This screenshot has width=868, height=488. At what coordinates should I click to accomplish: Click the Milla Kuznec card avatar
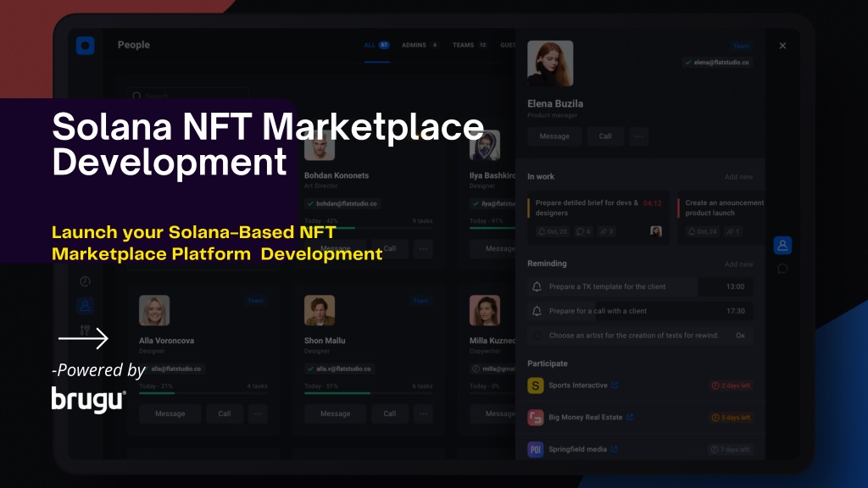pyautogui.click(x=485, y=310)
